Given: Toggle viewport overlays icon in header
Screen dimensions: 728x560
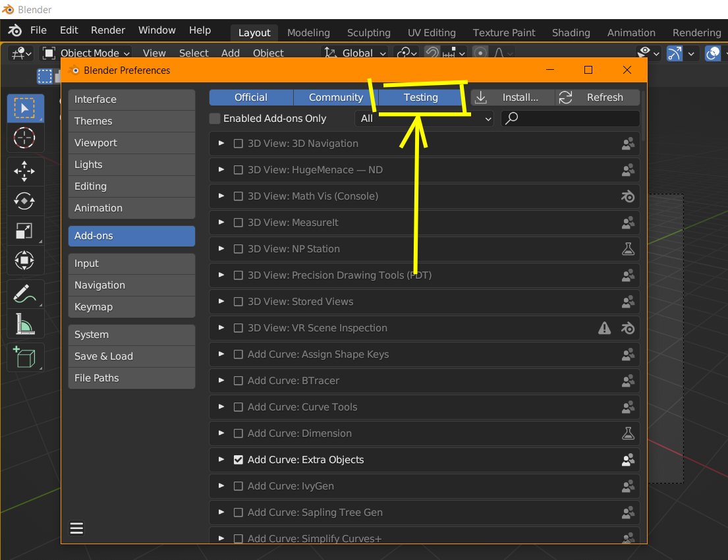Looking at the screenshot, I should [713, 53].
